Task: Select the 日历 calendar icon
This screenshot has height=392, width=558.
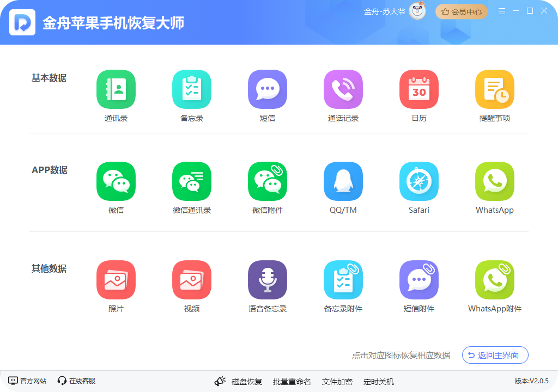Action: click(x=418, y=89)
